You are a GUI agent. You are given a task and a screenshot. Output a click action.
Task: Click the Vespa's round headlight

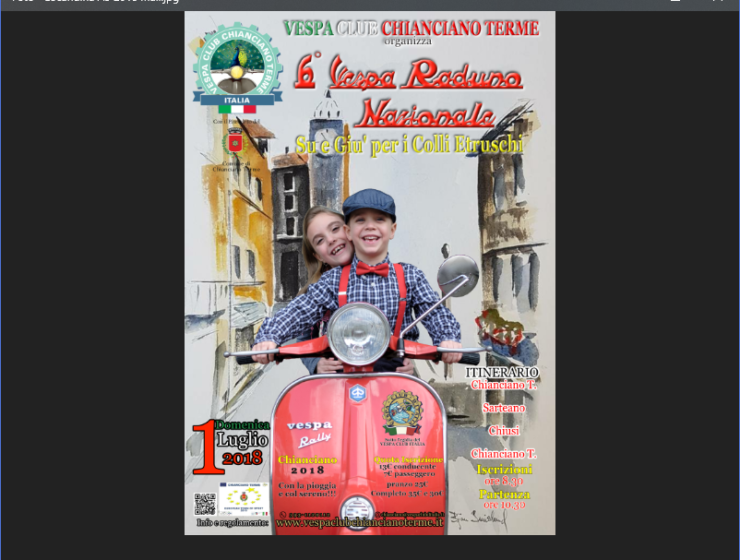tap(357, 331)
